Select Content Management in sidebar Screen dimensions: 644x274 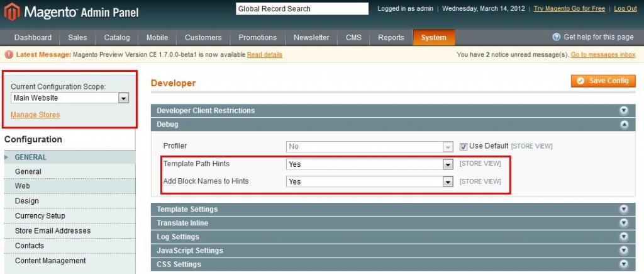69,260
